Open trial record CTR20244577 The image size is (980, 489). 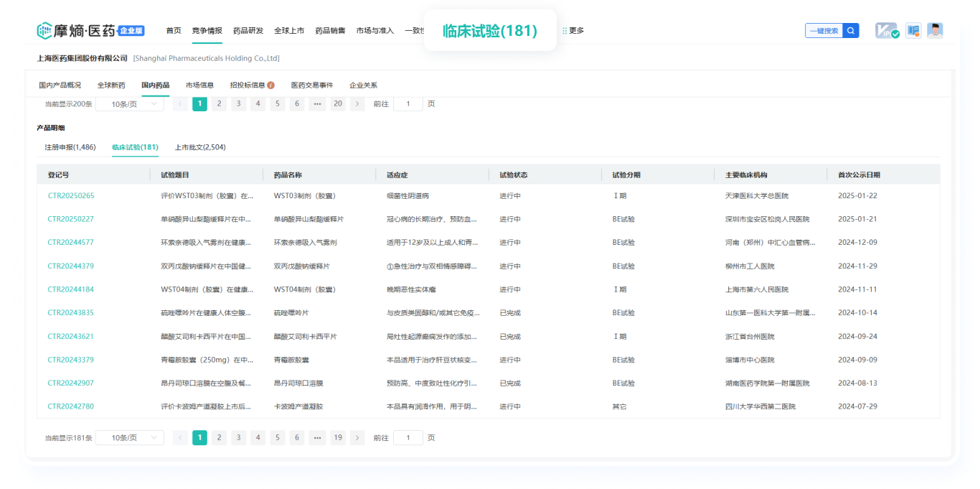point(71,243)
